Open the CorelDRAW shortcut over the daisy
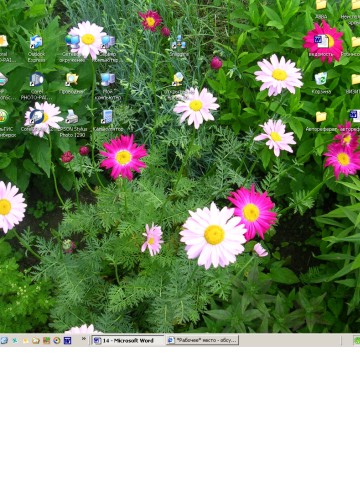 [36, 120]
